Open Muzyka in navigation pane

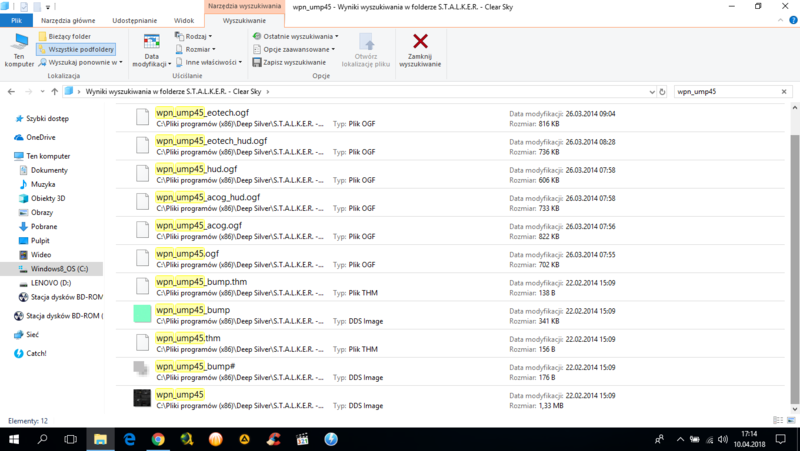(x=37, y=184)
